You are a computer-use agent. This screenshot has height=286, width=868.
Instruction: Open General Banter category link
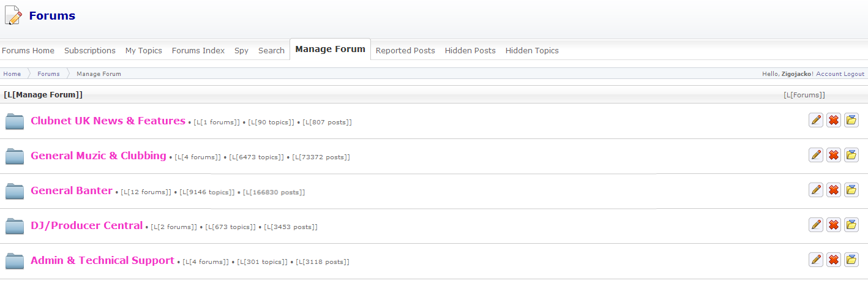tap(72, 190)
